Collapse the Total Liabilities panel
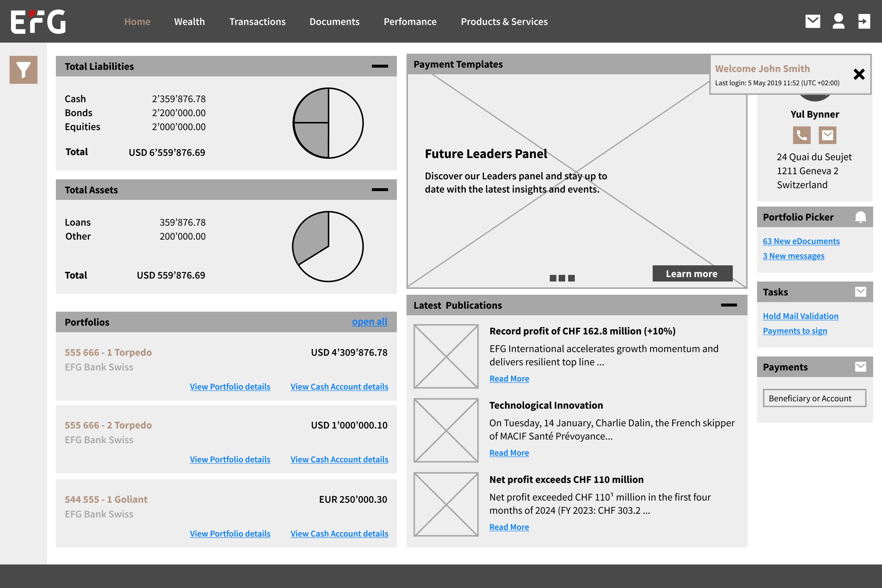Screen dimensions: 882x588 pos(380,67)
